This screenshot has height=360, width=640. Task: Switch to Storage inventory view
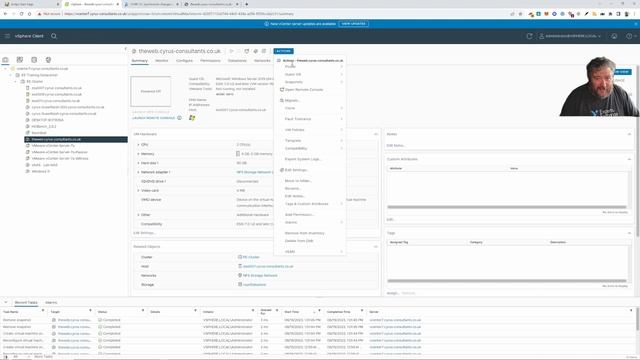(34, 60)
